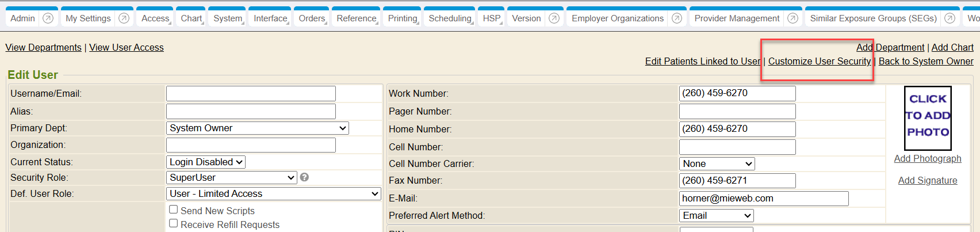Click the Customize User Security link
980x232 pixels.
point(819,61)
